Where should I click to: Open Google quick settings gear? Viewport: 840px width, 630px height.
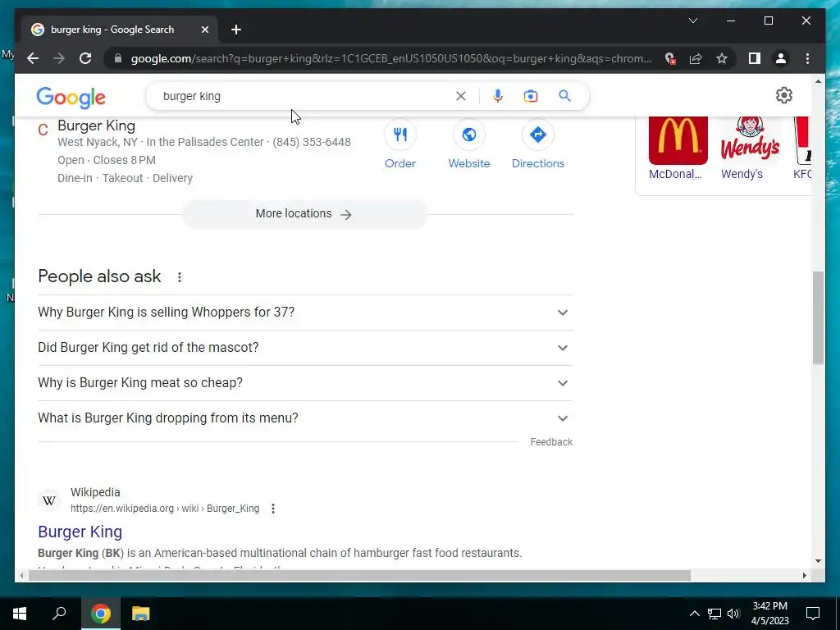point(783,95)
